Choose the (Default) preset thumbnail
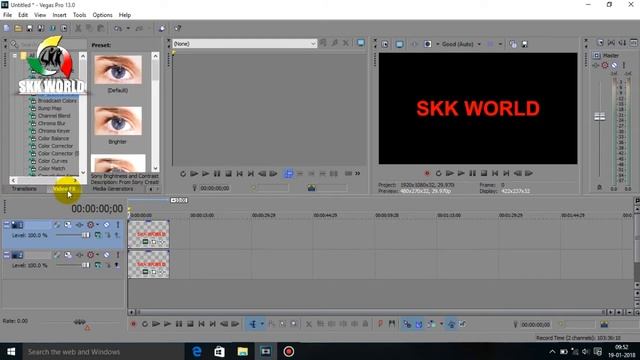Viewport: 640px width, 360px height. tap(118, 70)
